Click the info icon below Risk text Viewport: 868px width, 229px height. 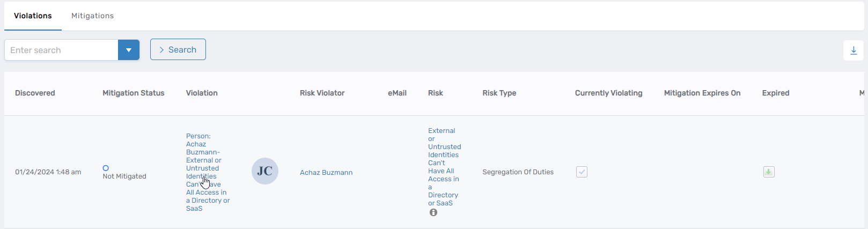tap(433, 212)
